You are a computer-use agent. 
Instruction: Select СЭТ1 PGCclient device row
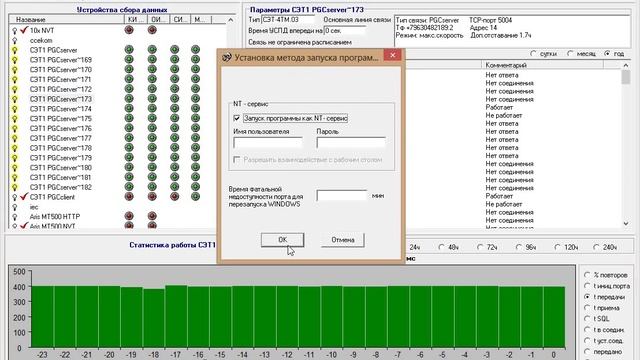point(52,197)
